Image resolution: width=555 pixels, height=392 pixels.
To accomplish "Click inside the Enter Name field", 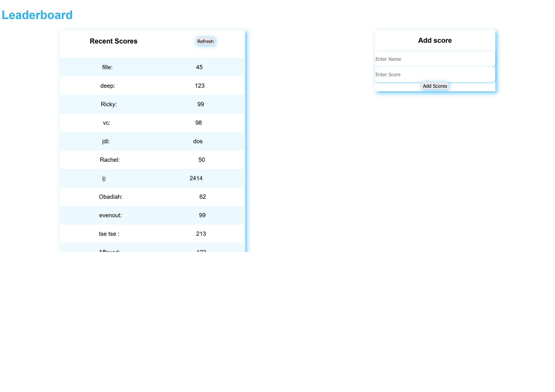I will [x=435, y=59].
